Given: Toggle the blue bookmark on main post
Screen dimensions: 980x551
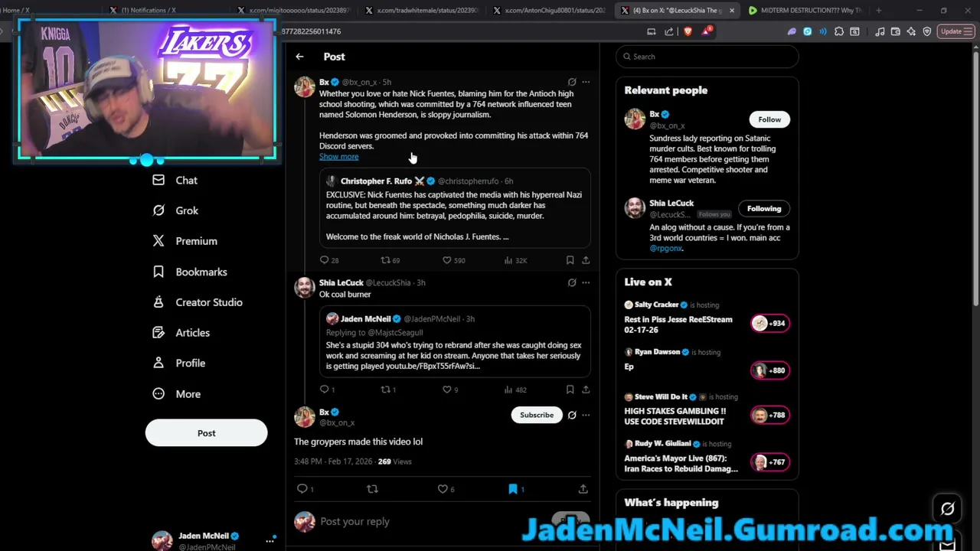Looking at the screenshot, I should pos(513,488).
